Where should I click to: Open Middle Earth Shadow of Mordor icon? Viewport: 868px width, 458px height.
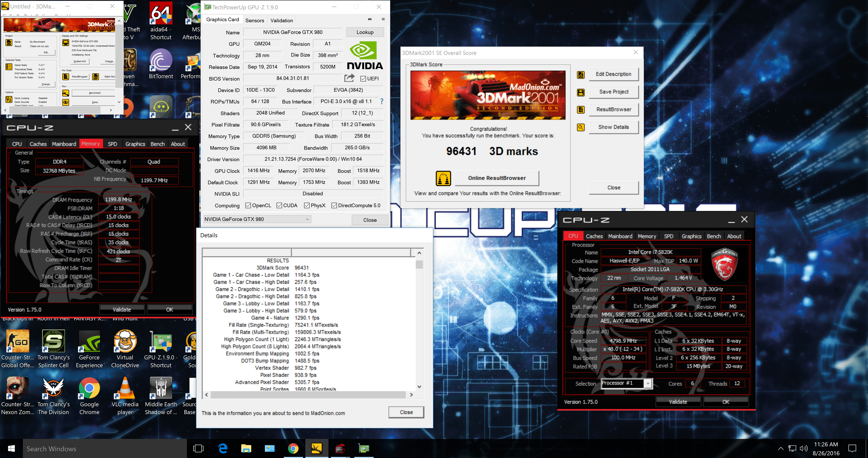[x=161, y=396]
